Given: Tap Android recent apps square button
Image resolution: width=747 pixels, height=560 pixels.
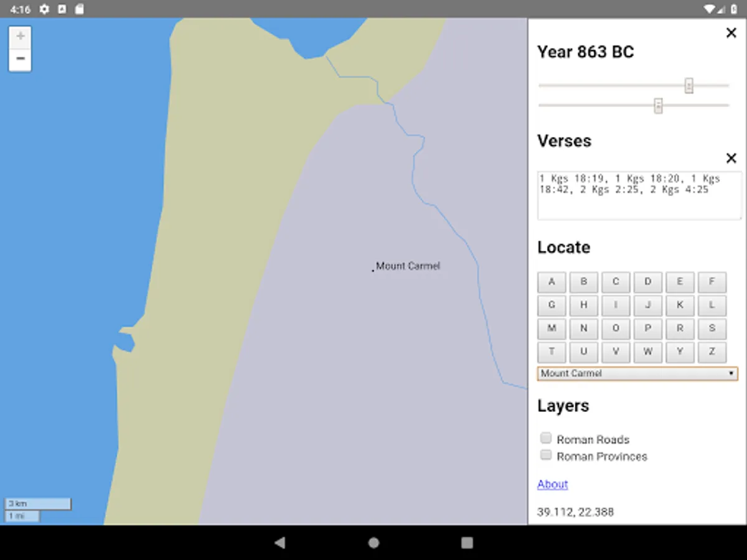Looking at the screenshot, I should 467,543.
